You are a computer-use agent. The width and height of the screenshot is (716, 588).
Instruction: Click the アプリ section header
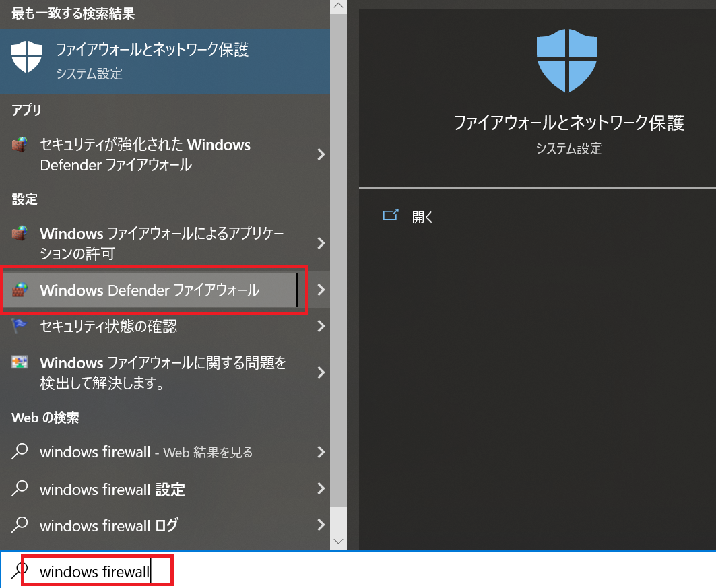point(26,110)
